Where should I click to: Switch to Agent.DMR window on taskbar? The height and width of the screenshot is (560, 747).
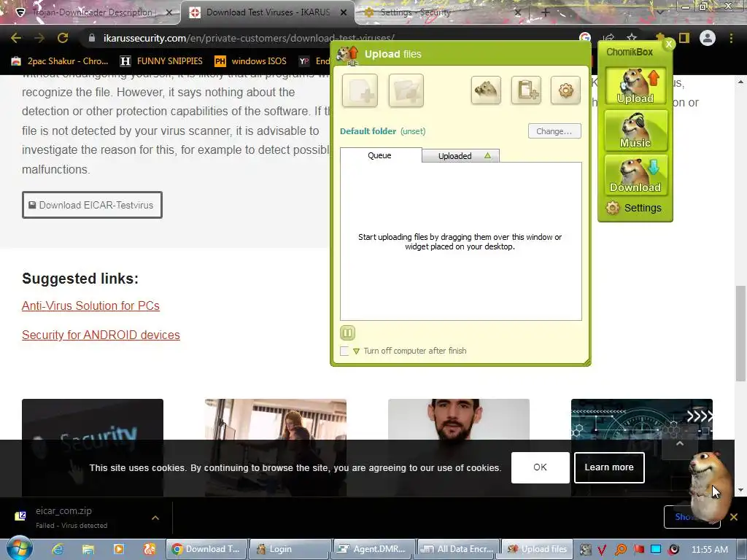click(373, 549)
